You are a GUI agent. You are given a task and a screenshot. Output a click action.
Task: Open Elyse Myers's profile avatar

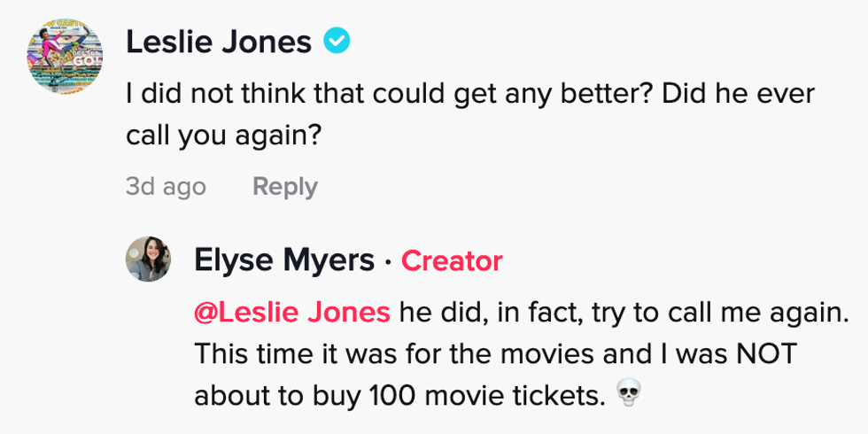pos(151,260)
